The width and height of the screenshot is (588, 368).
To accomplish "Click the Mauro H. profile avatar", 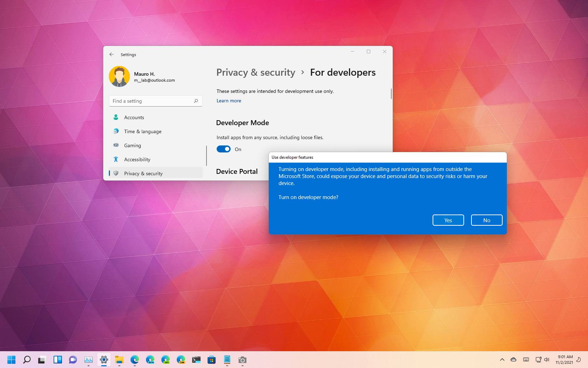I will pyautogui.click(x=119, y=76).
